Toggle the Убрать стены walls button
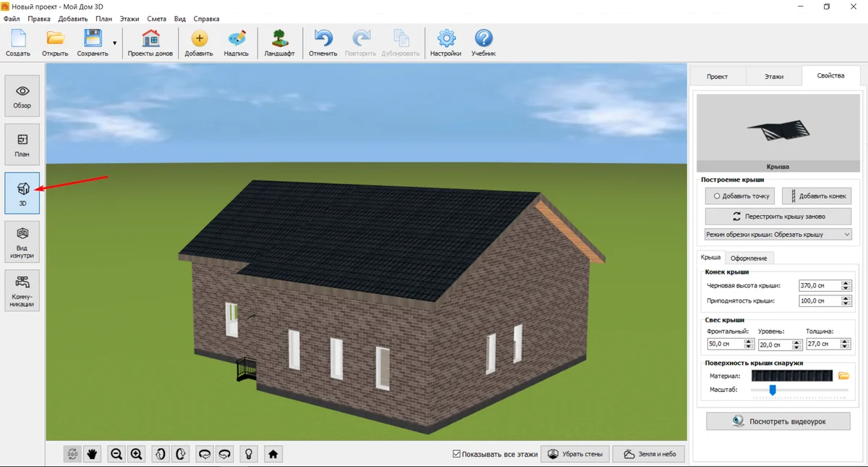868x467 pixels. (575, 454)
